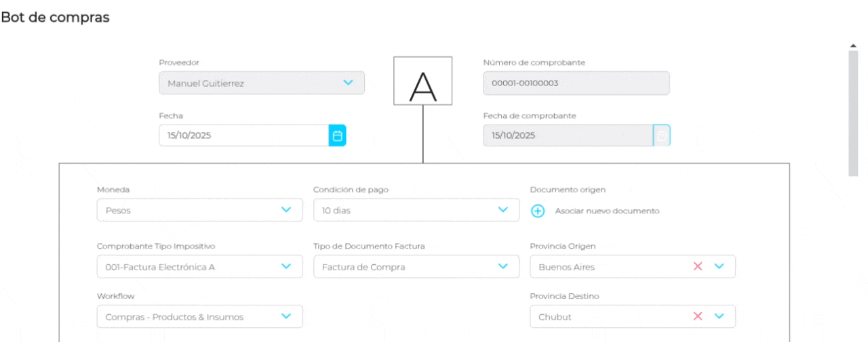The width and height of the screenshot is (868, 342).
Task: Open Comprobante Tipo Impositivo dropdown
Action: pyautogui.click(x=286, y=267)
